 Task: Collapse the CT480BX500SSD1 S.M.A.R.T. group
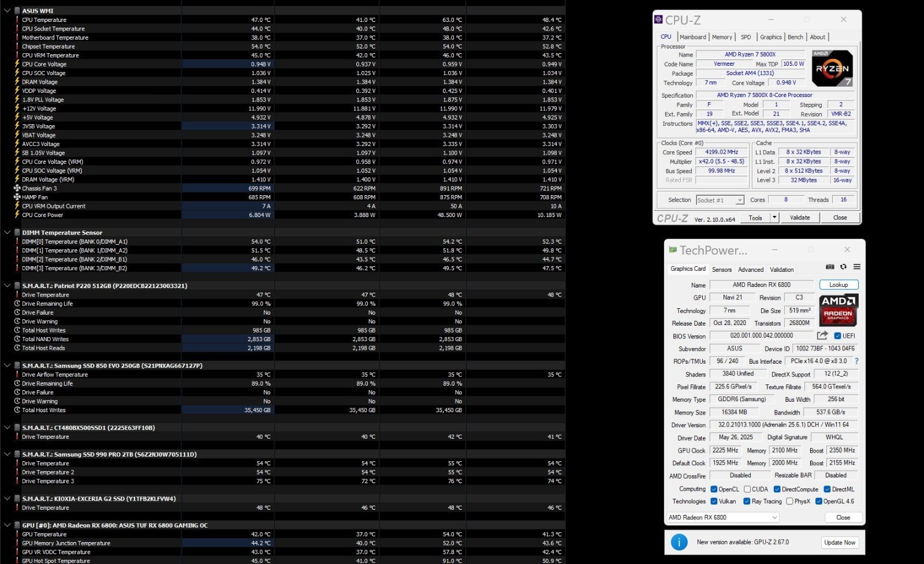point(7,428)
